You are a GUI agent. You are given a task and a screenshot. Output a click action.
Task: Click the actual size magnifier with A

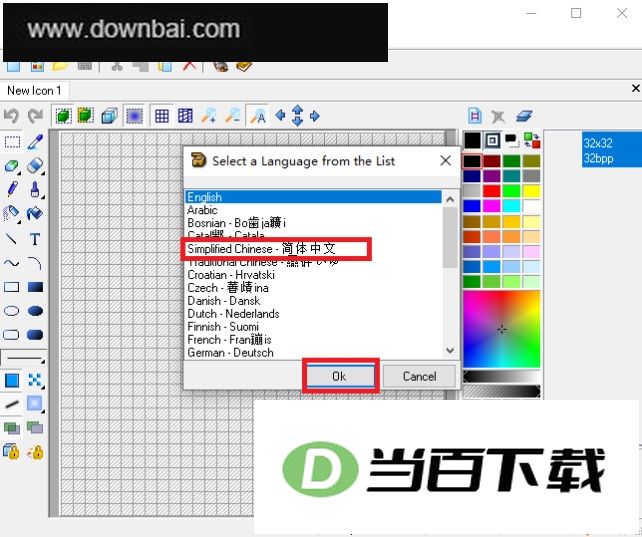coord(258,116)
